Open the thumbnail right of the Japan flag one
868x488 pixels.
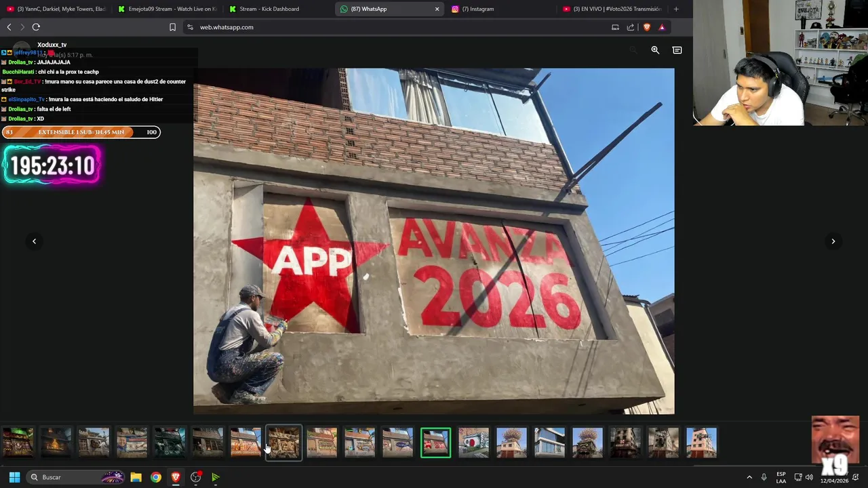tap(511, 443)
